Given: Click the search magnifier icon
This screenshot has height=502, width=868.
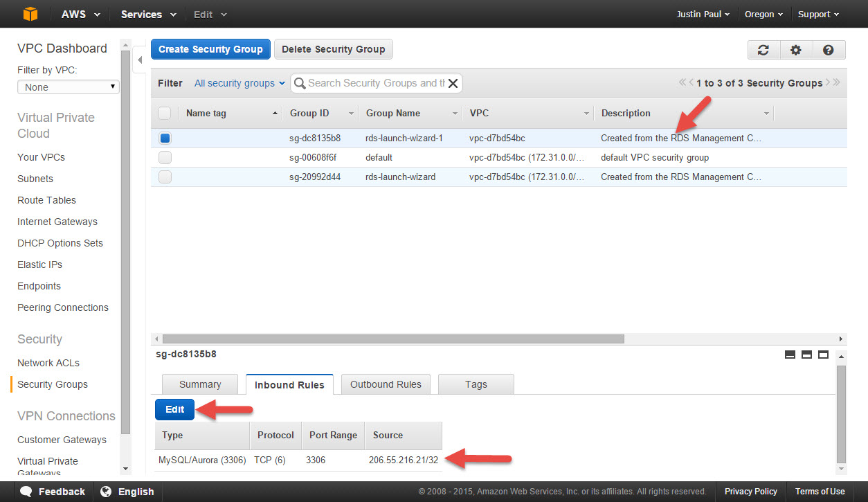Looking at the screenshot, I should pyautogui.click(x=300, y=83).
